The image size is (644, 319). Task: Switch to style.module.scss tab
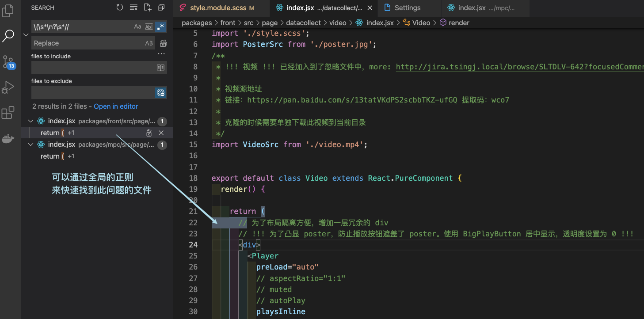tap(222, 8)
